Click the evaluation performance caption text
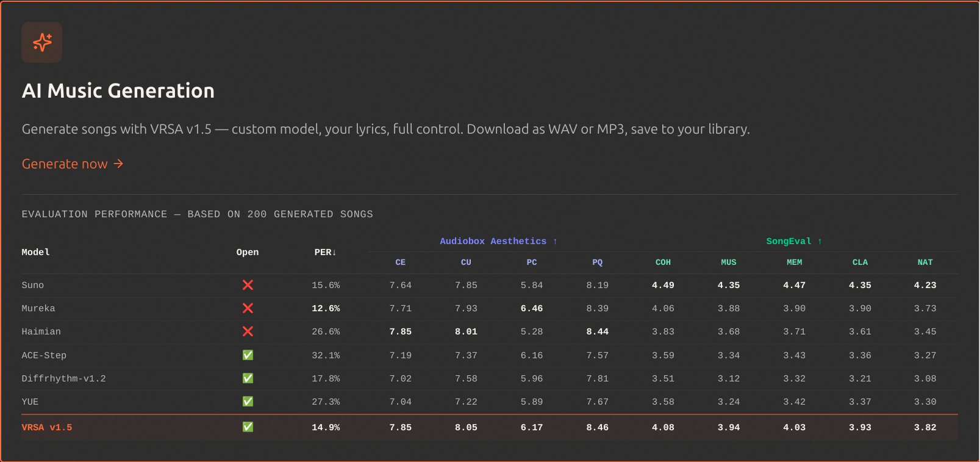 point(197,214)
